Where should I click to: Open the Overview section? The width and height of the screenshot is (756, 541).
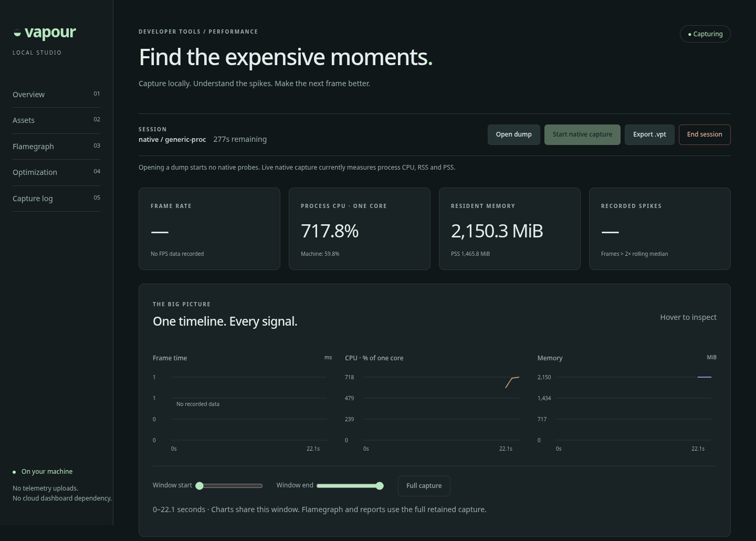tap(56, 95)
